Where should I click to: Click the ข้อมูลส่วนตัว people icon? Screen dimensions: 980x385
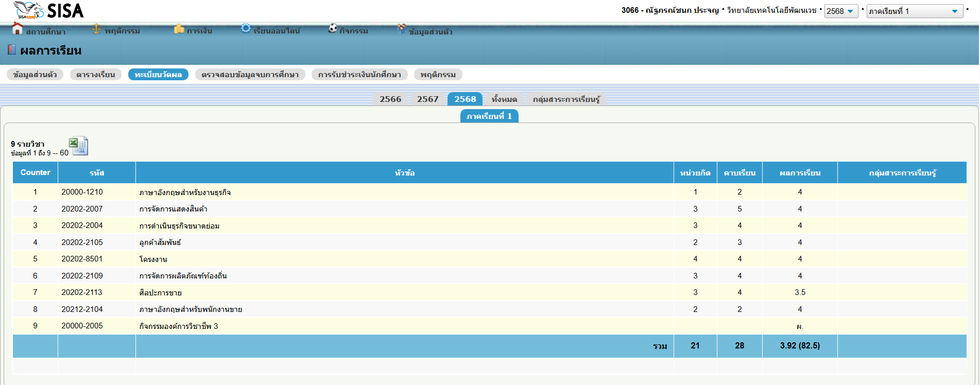[x=401, y=29]
